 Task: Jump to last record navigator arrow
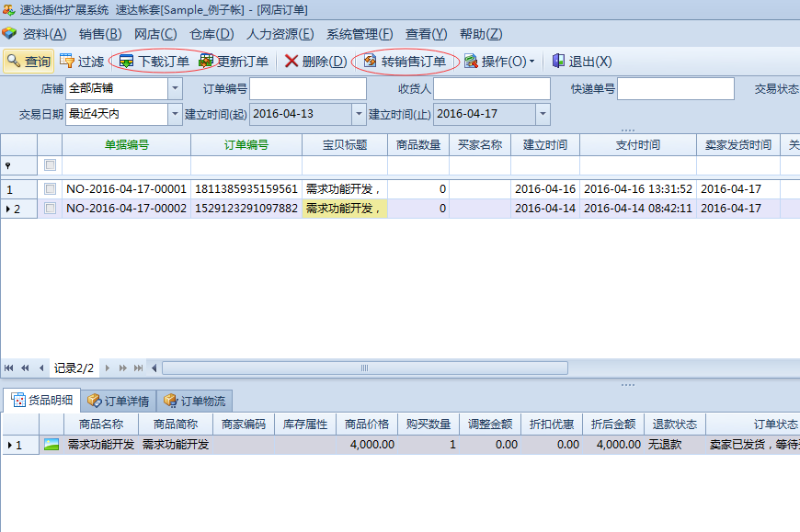(x=138, y=368)
